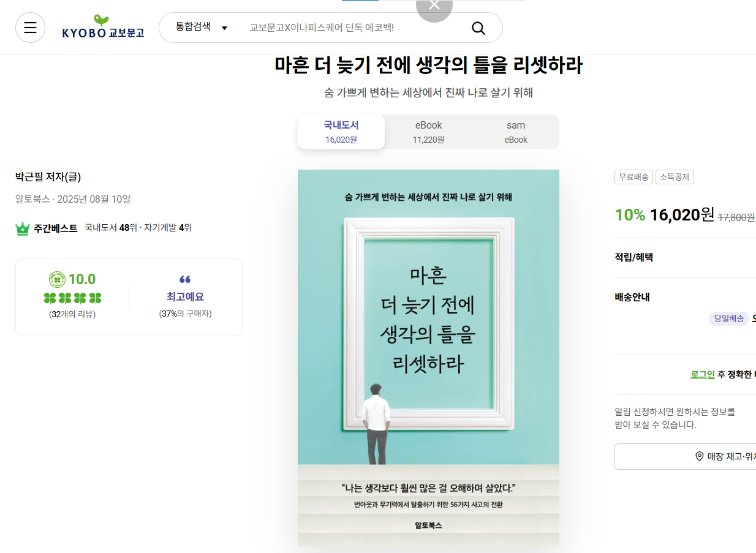
Task: Close the gray overlay X button
Action: coord(434,6)
